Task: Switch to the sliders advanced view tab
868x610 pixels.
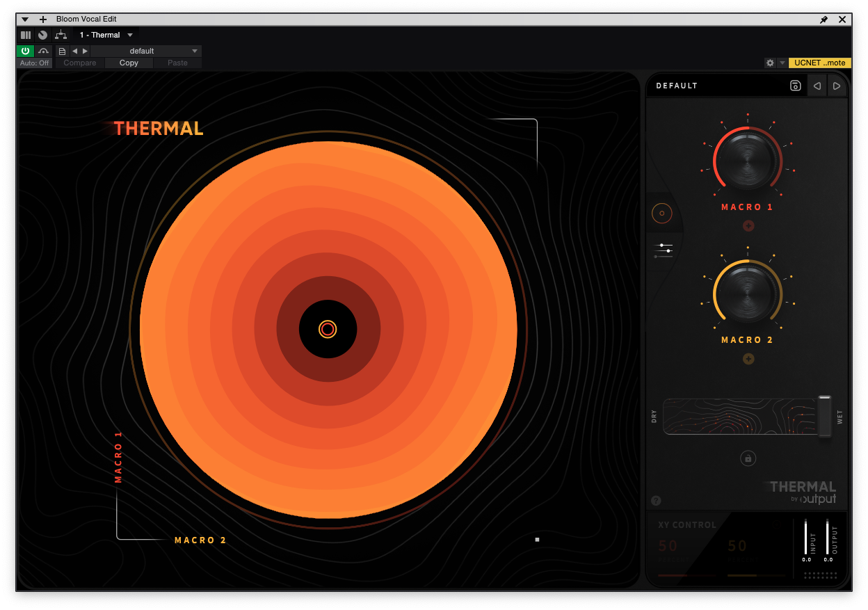Action: point(664,250)
